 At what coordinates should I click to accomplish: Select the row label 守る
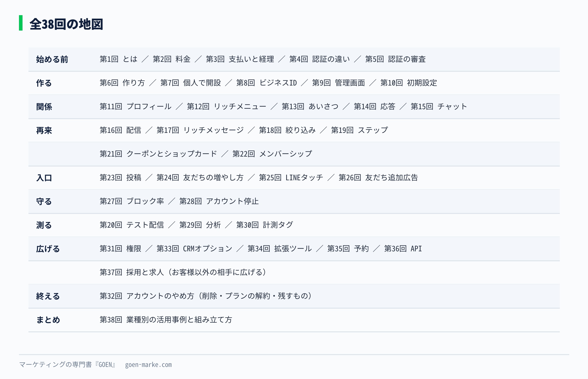(x=44, y=201)
